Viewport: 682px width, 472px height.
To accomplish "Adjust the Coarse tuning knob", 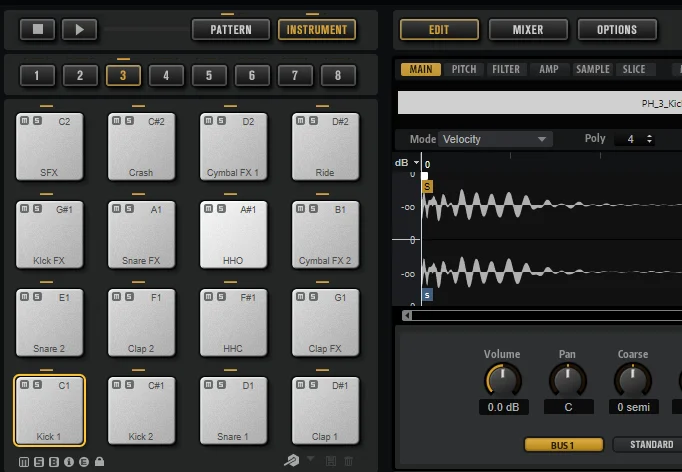I will [633, 380].
